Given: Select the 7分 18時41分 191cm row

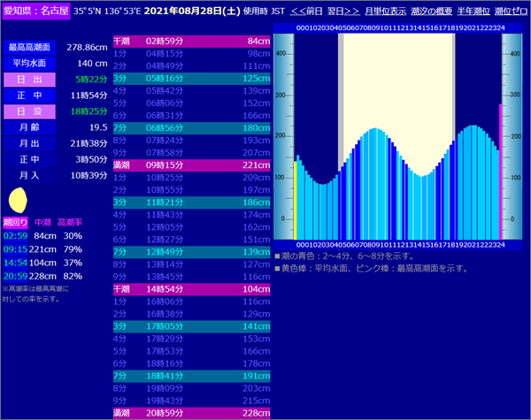Looking at the screenshot, I should 192,376.
